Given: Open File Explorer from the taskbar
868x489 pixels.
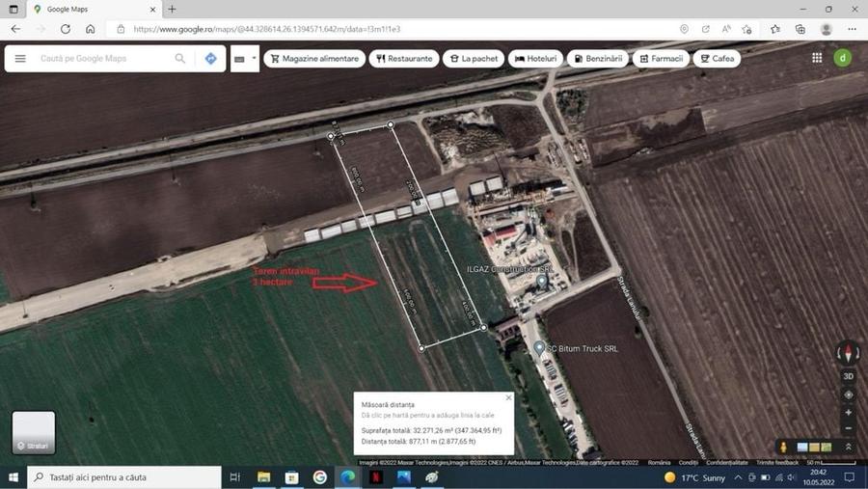Looking at the screenshot, I should pyautogui.click(x=264, y=476).
